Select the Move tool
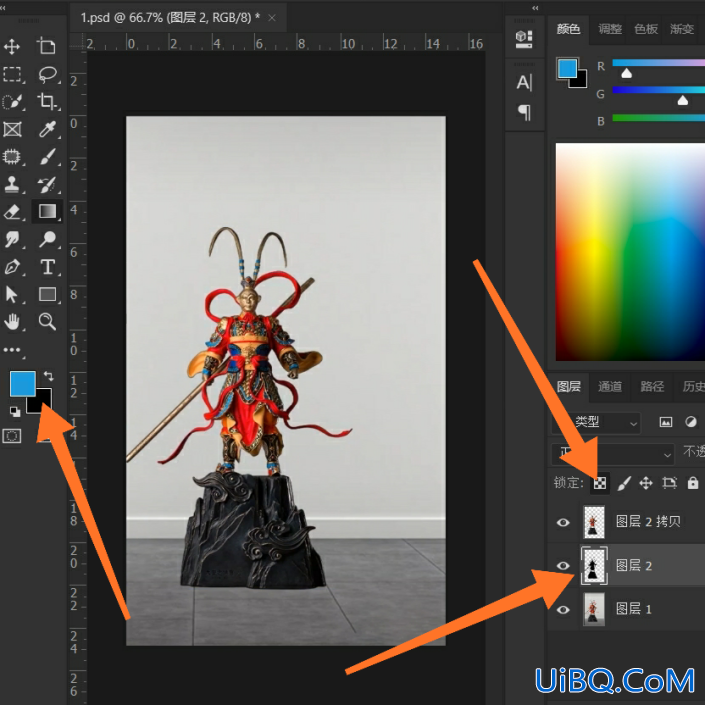 pyautogui.click(x=12, y=46)
